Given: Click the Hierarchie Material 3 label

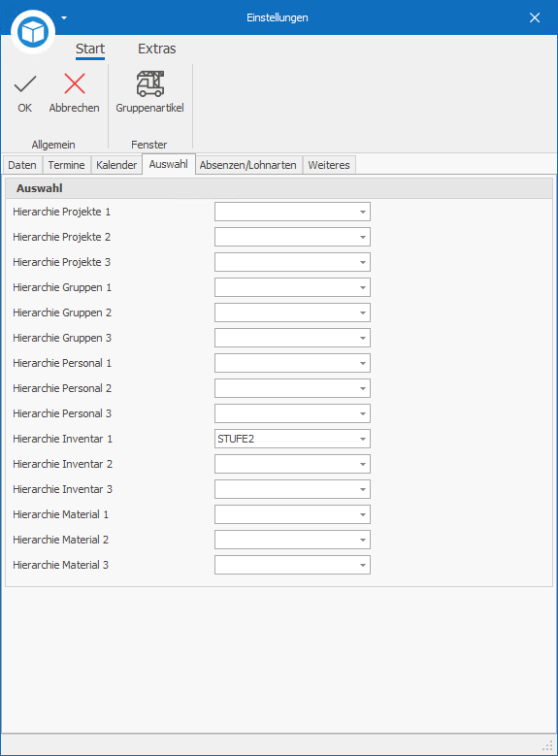Looking at the screenshot, I should click(61, 565).
